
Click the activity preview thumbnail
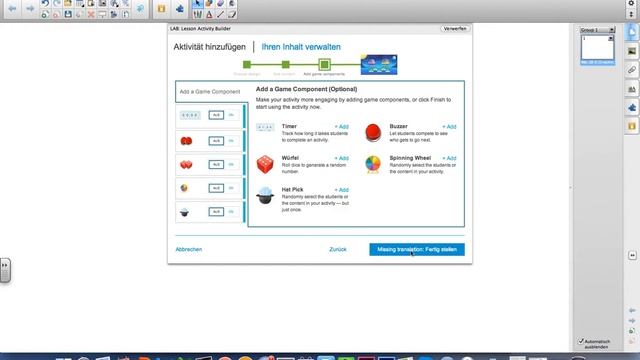(379, 64)
